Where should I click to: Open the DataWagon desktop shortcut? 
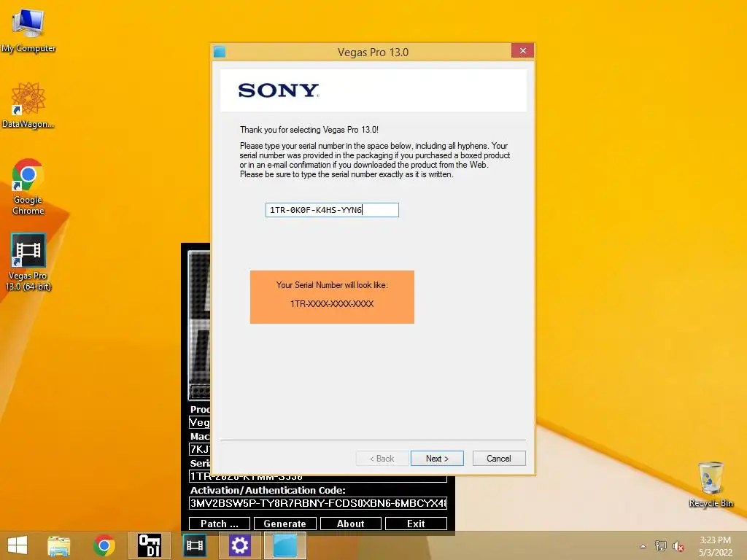tap(28, 106)
